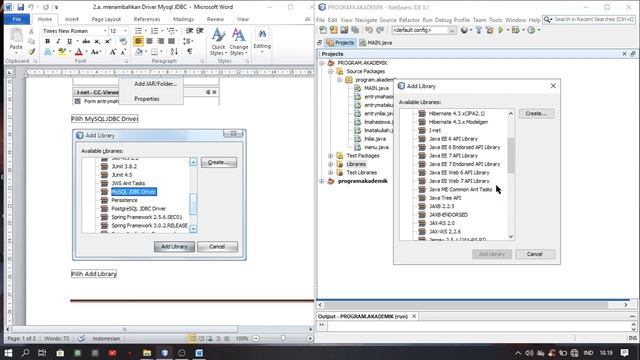Click the decrease indent icon
The width and height of the screenshot is (640, 360).
pos(189,31)
